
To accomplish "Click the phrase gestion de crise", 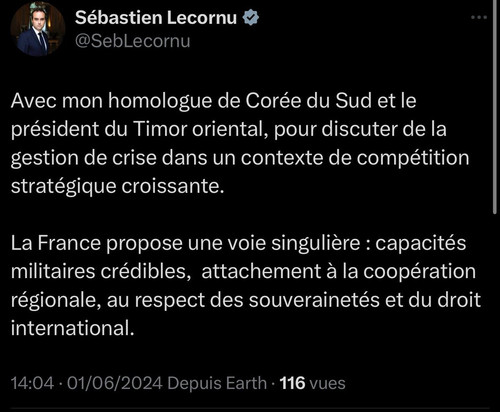I will click(x=84, y=158).
